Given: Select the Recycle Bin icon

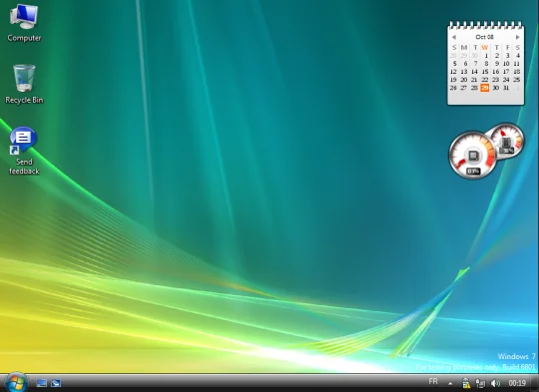Looking at the screenshot, I should pyautogui.click(x=24, y=84).
